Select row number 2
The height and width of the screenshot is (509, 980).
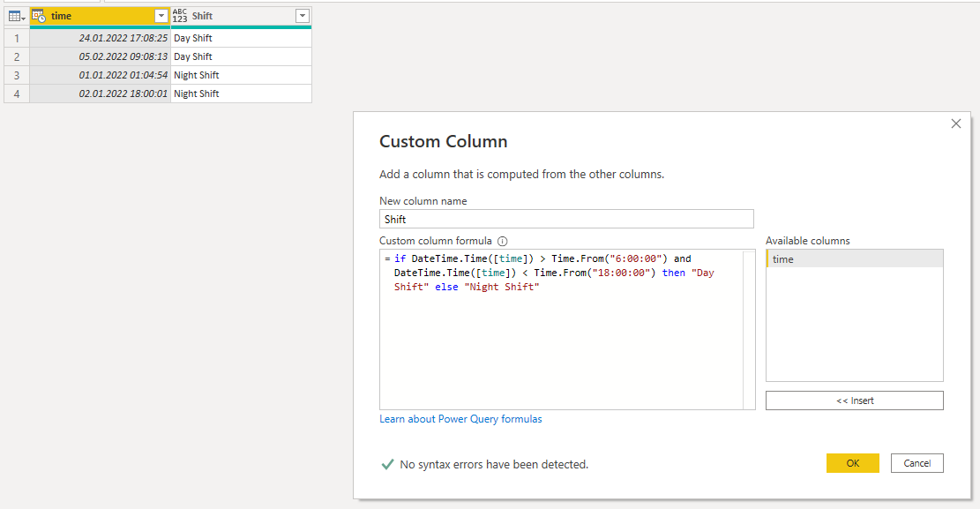click(x=17, y=56)
